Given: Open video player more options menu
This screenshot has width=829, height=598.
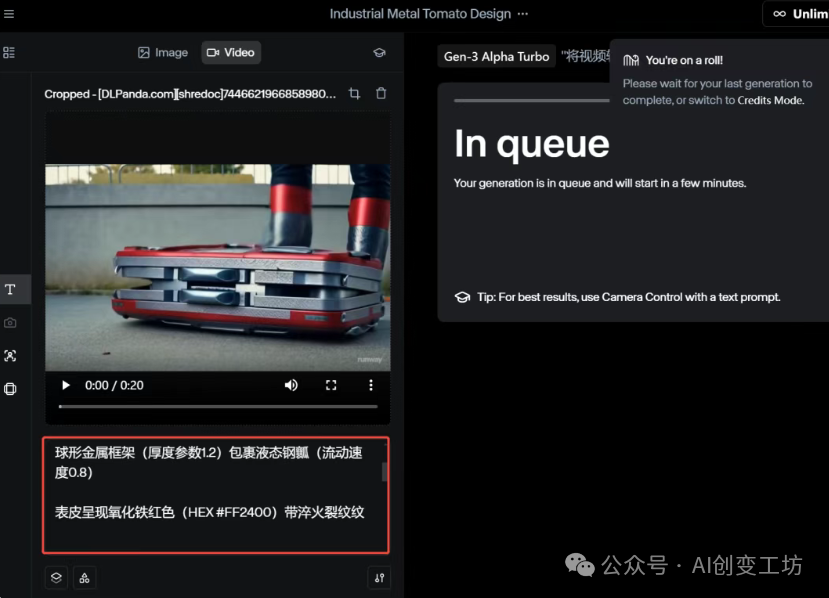Looking at the screenshot, I should (x=371, y=385).
